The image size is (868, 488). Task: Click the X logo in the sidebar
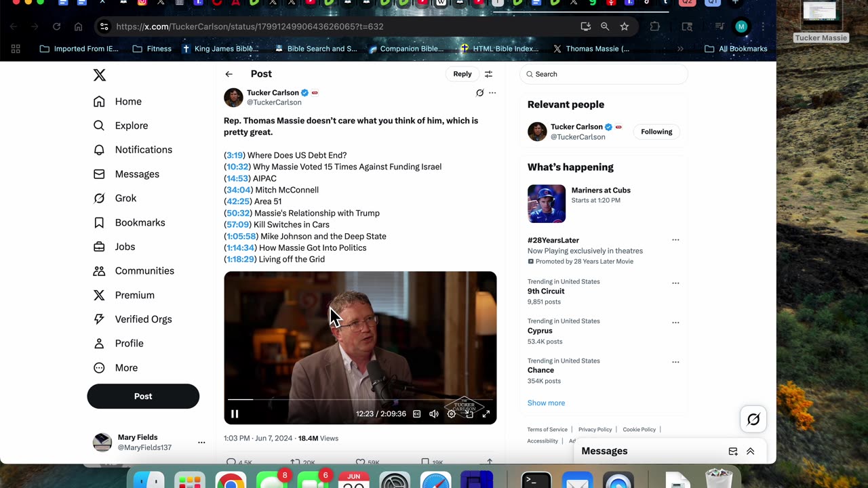click(100, 75)
